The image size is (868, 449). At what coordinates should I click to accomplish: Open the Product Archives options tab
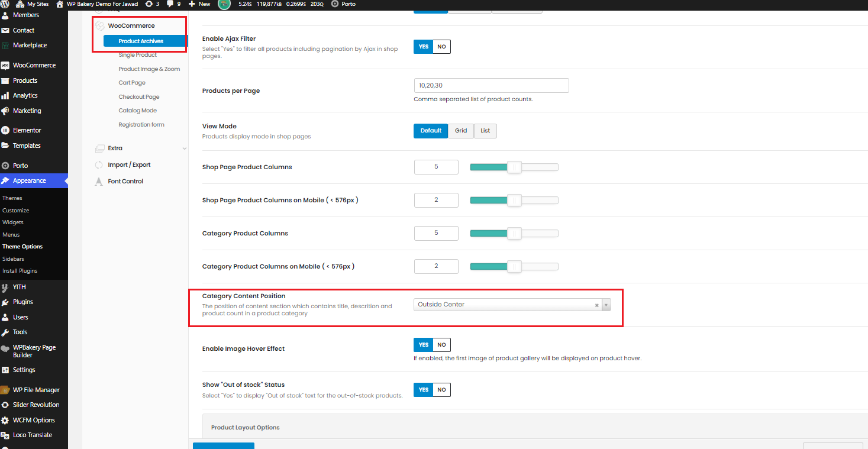[x=145, y=41]
